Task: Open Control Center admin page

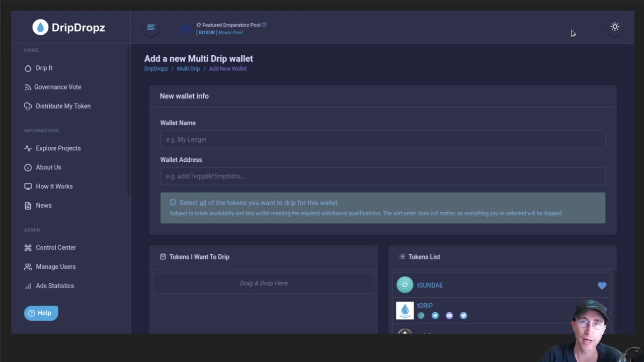Action: [55, 248]
